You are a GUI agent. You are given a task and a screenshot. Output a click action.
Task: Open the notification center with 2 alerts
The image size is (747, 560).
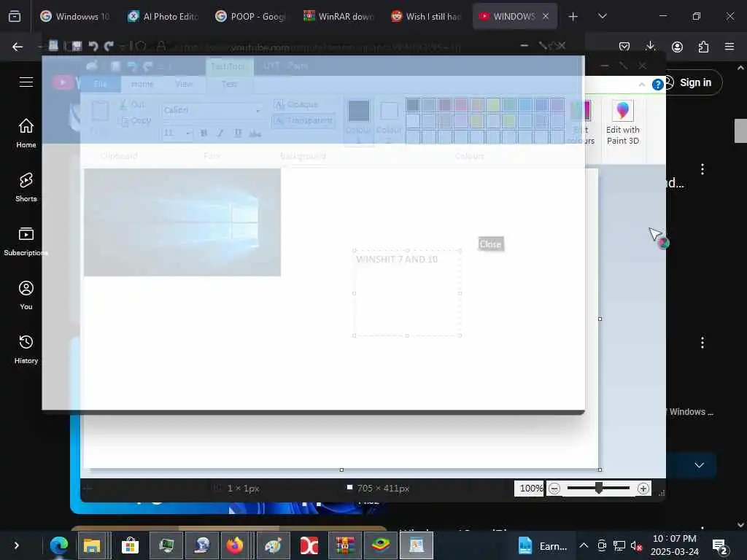point(720,546)
